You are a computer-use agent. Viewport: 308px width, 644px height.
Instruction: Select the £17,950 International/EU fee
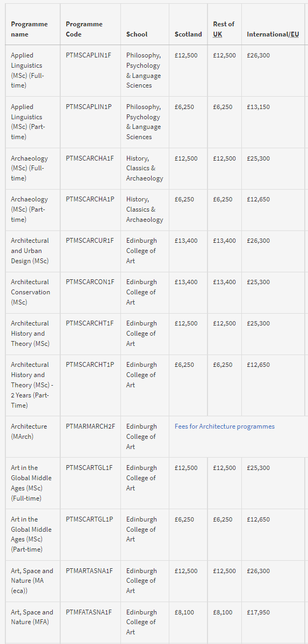(x=258, y=612)
